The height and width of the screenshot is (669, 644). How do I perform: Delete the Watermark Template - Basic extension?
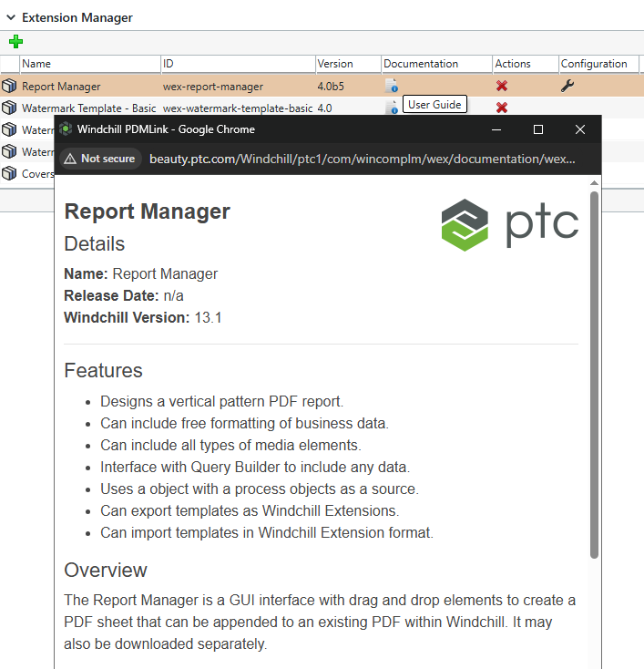tap(501, 108)
